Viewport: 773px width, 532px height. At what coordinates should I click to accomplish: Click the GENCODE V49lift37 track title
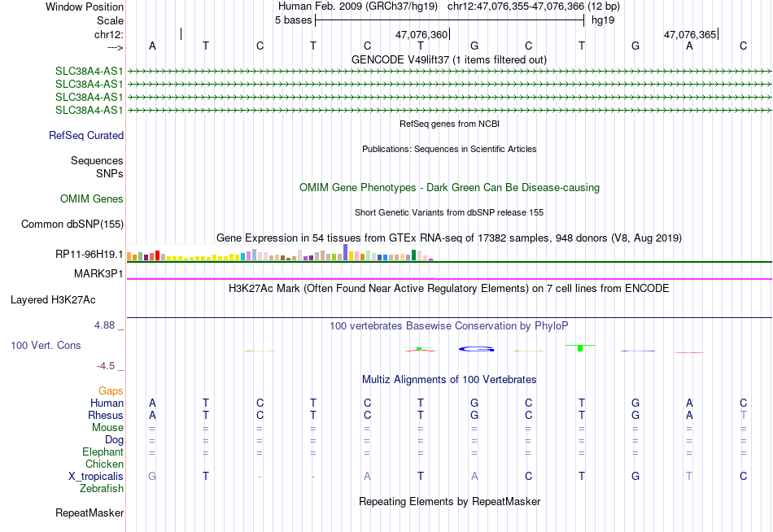click(448, 59)
